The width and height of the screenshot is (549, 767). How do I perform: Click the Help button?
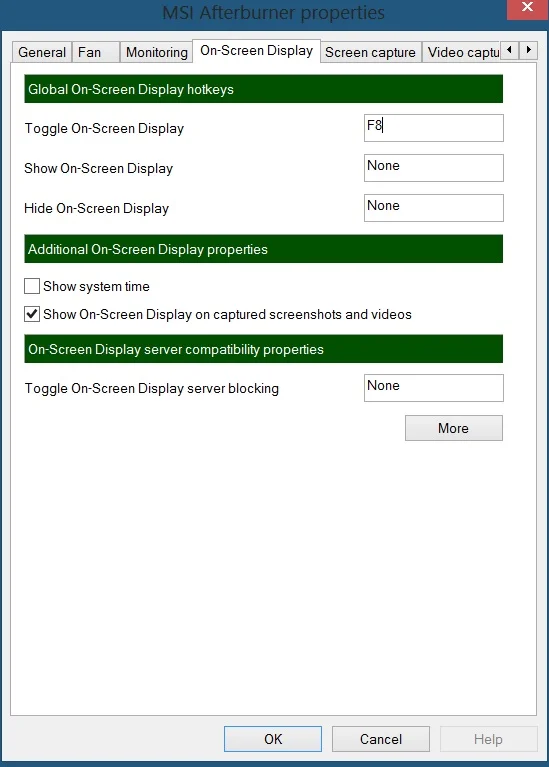pyautogui.click(x=488, y=739)
